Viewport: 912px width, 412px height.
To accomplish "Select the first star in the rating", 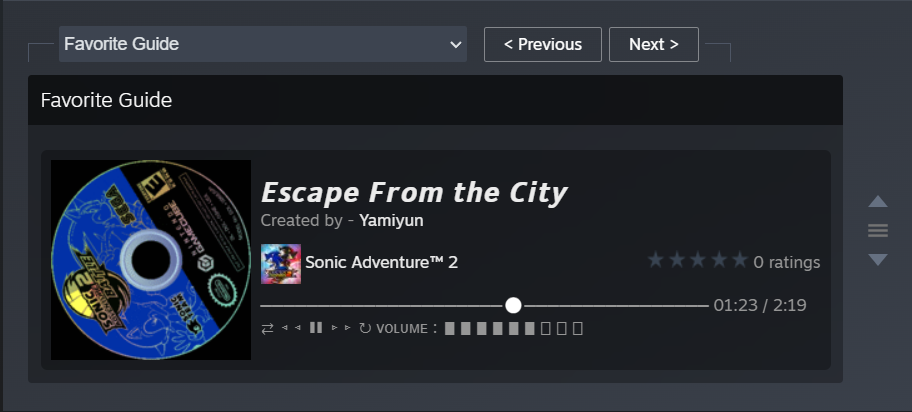I will (656, 260).
